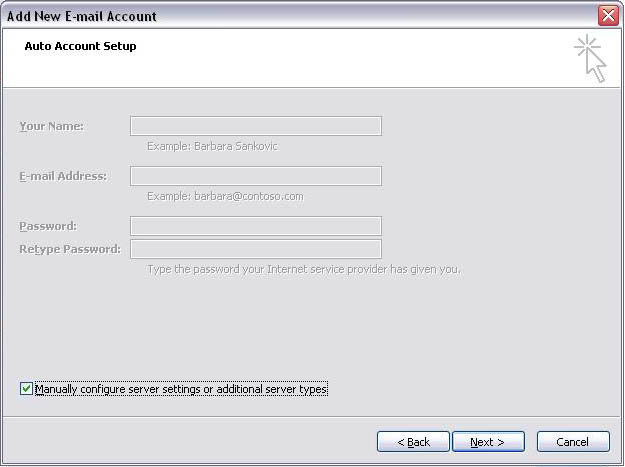The width and height of the screenshot is (625, 467).
Task: Click the Password input field
Action: pyautogui.click(x=256, y=226)
